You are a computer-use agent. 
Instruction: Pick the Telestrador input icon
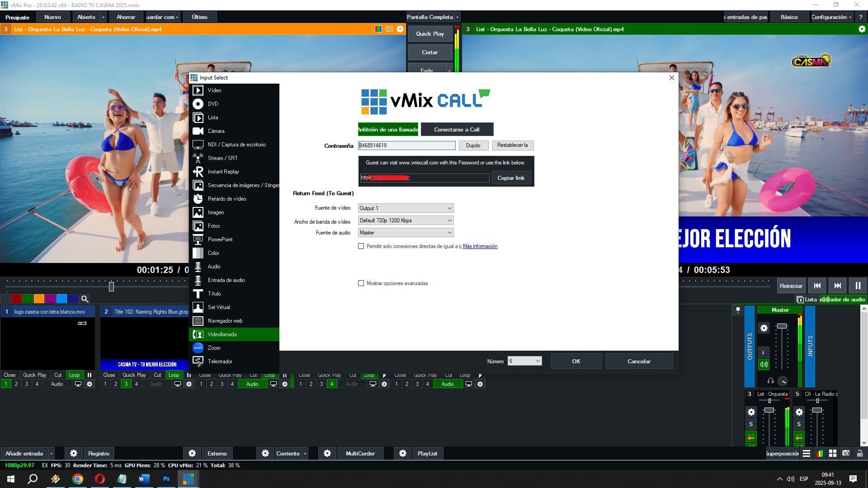pyautogui.click(x=198, y=361)
